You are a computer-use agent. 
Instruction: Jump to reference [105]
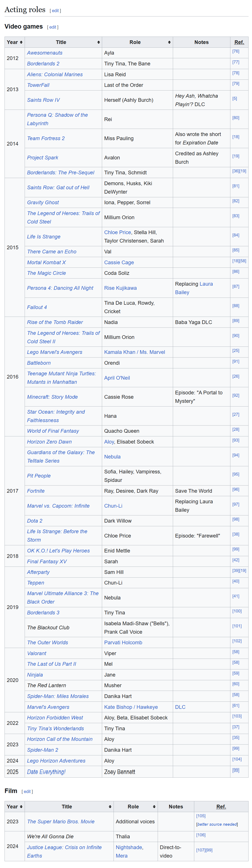201,816
